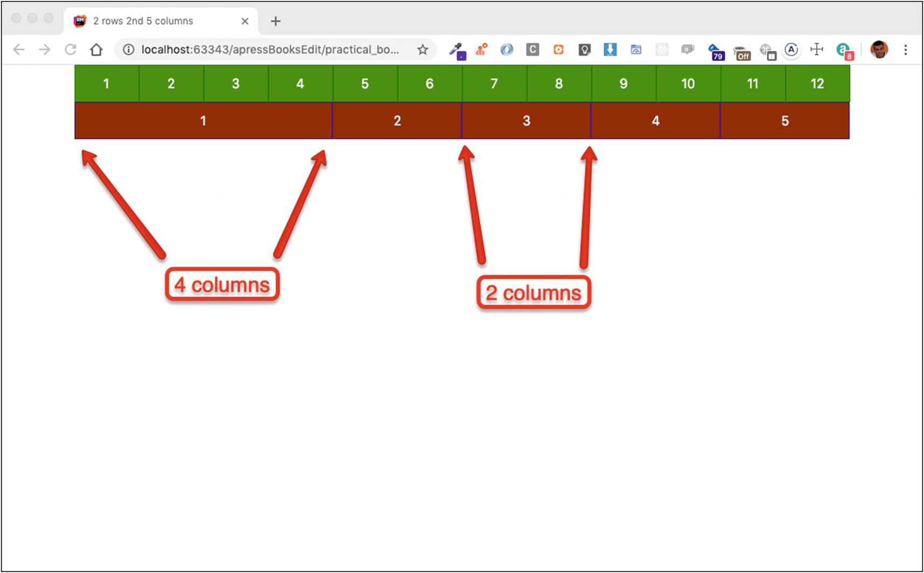View site information for localhost

(128, 50)
